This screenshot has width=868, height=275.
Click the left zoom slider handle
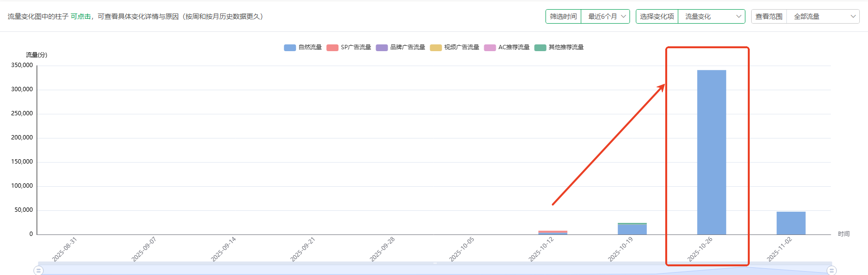tap(39, 270)
